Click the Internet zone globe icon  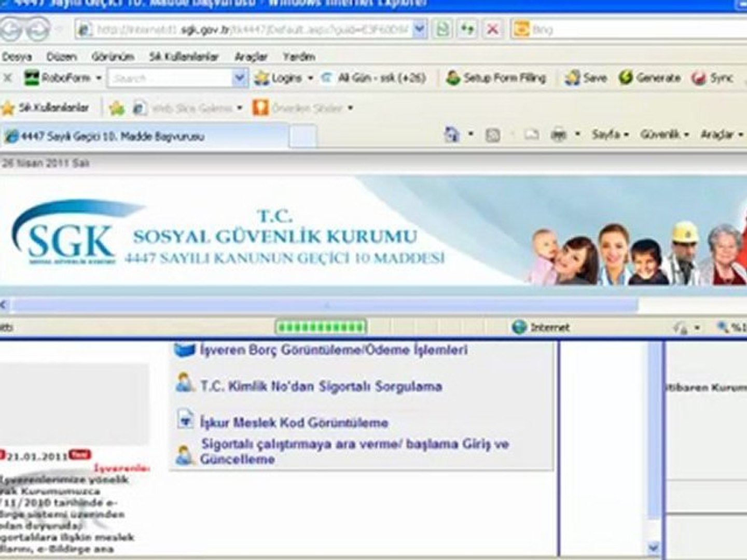(x=519, y=327)
